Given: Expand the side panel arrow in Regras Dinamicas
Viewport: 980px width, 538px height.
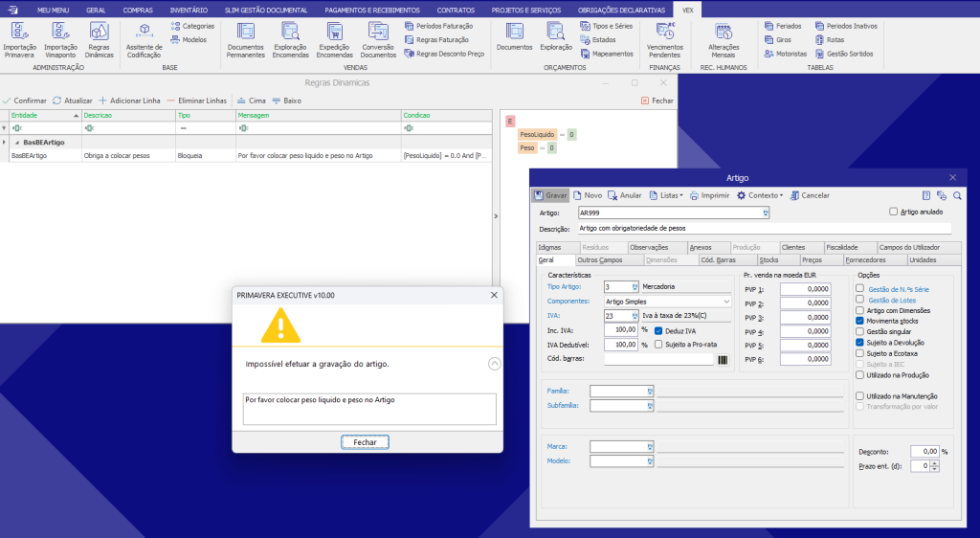Looking at the screenshot, I should (497, 216).
